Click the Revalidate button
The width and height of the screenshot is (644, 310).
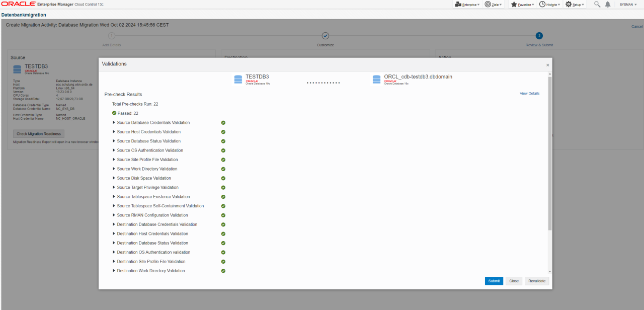tap(537, 281)
